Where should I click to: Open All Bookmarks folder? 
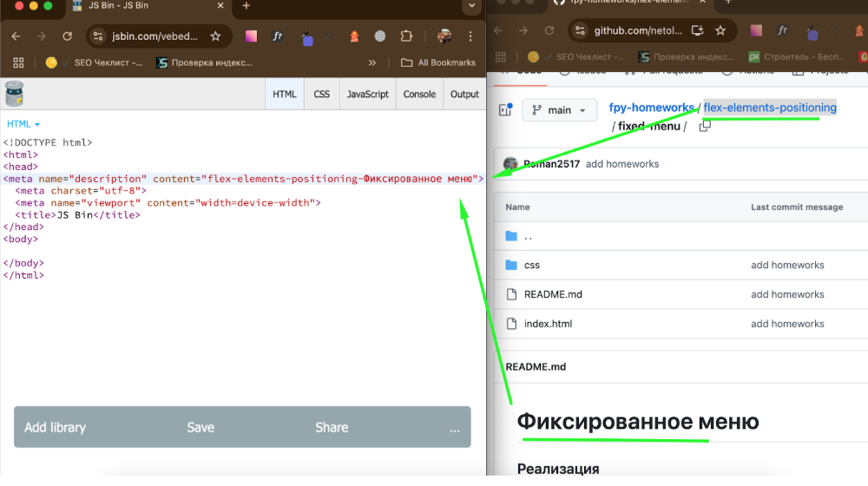pos(438,63)
